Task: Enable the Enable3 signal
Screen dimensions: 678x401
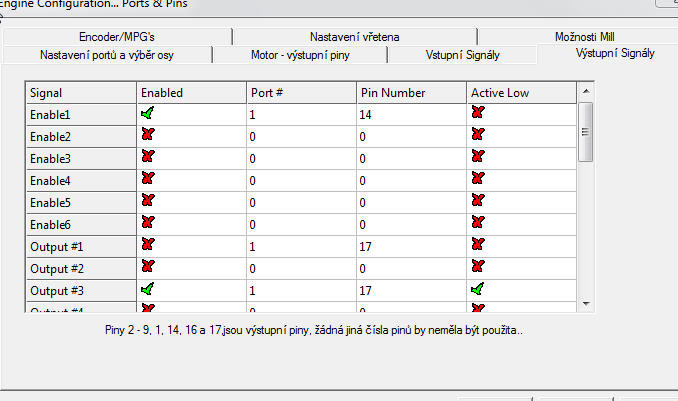Action: (x=148, y=158)
